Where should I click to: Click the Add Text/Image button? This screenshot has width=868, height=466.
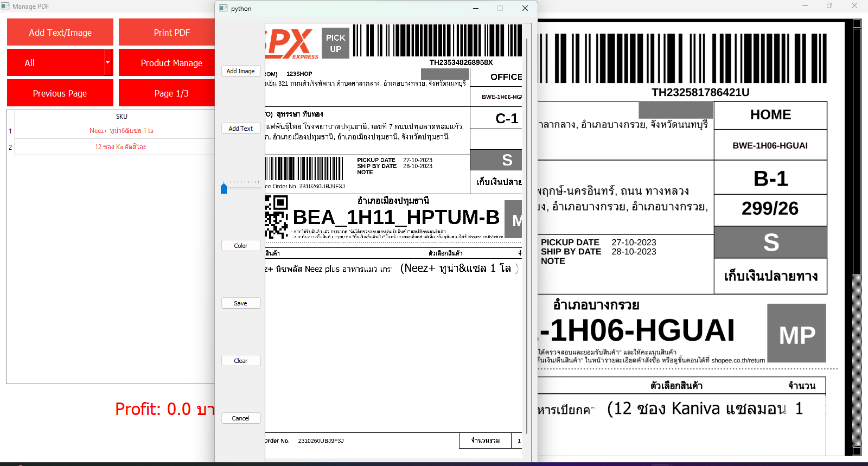pyautogui.click(x=60, y=33)
